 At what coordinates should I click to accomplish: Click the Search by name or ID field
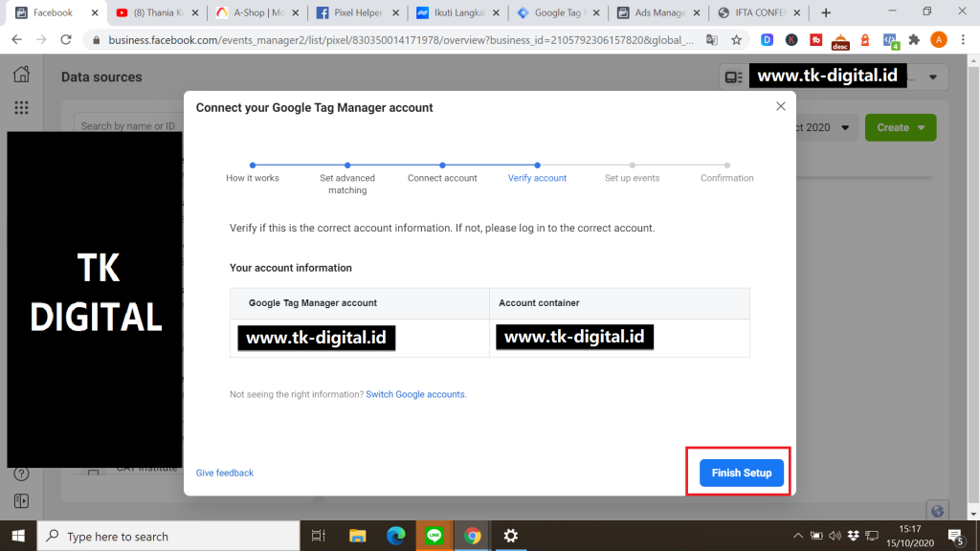coord(127,126)
